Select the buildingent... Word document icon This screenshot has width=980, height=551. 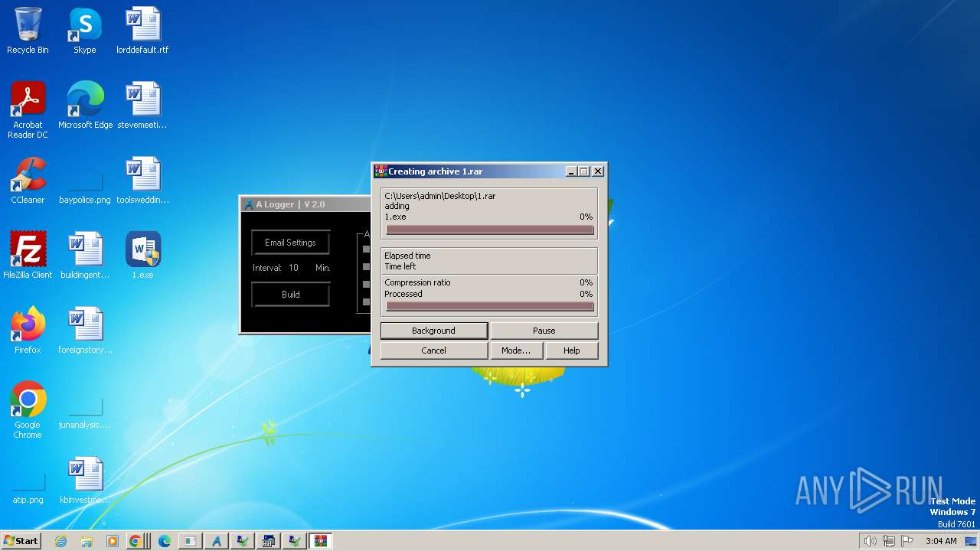pyautogui.click(x=85, y=256)
